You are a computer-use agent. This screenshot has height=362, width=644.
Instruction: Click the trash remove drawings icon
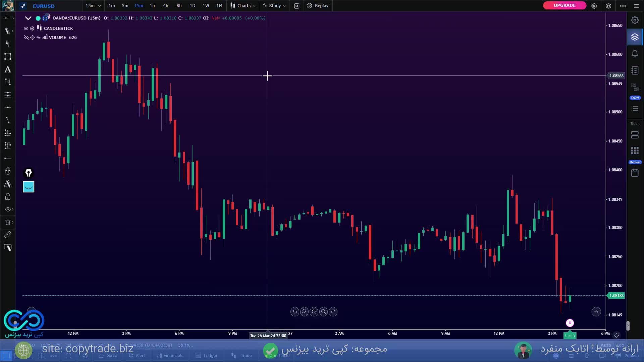point(7,222)
